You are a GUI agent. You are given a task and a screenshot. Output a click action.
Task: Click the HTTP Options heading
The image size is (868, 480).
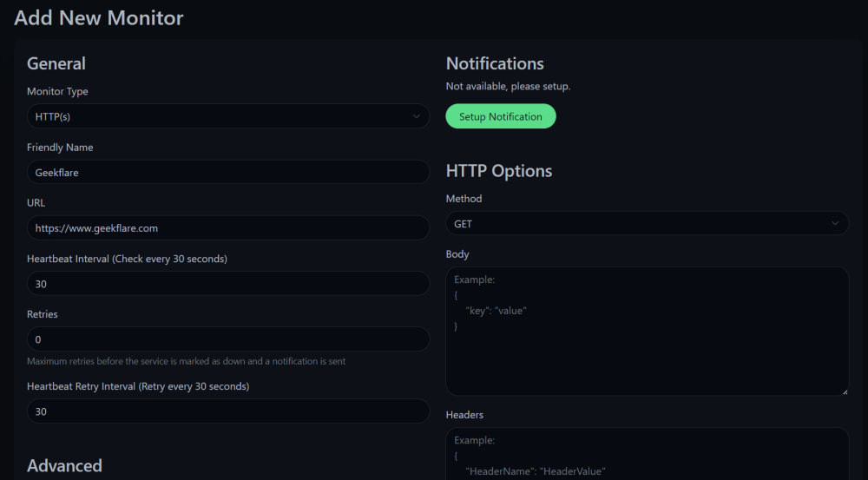(499, 171)
